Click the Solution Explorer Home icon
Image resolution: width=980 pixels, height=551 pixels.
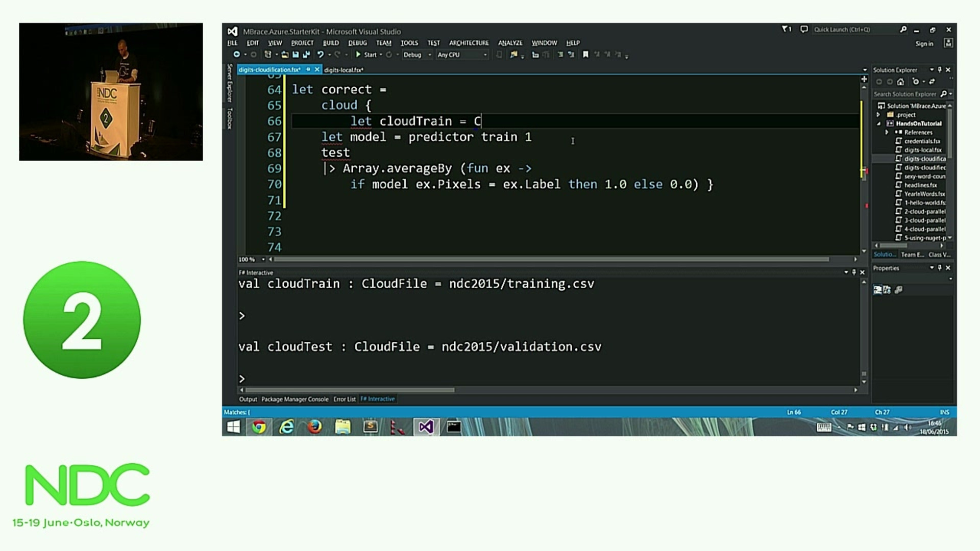901,82
